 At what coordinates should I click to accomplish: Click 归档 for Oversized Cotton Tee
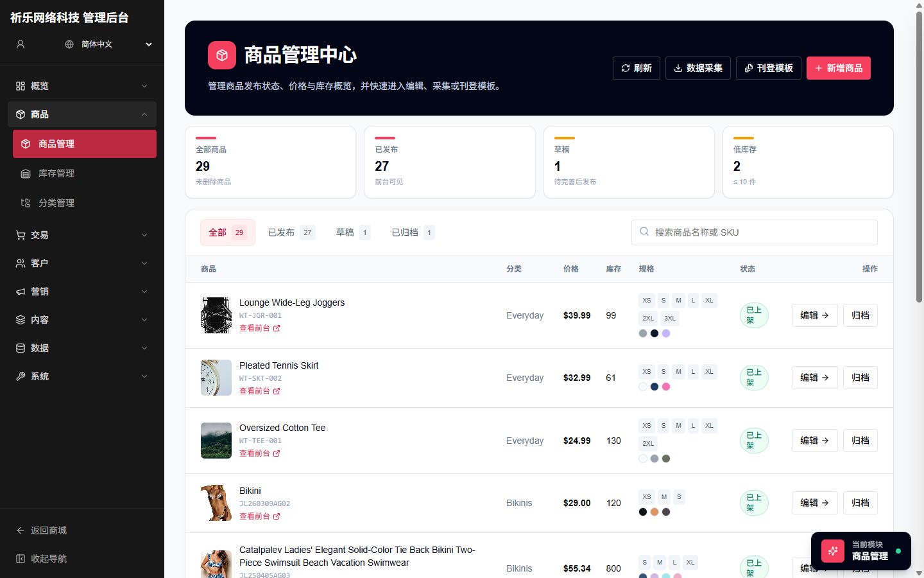(x=860, y=441)
